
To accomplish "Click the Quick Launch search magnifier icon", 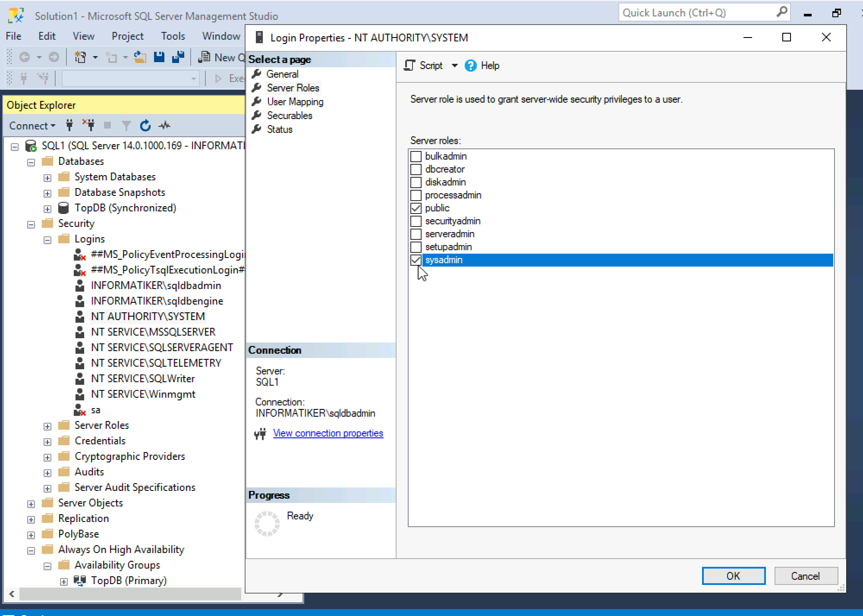I will (x=781, y=12).
